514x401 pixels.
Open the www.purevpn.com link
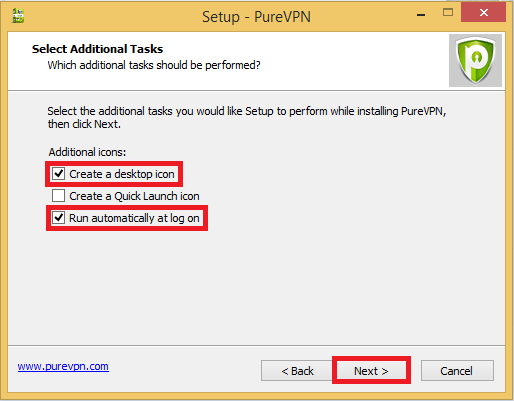pyautogui.click(x=63, y=366)
